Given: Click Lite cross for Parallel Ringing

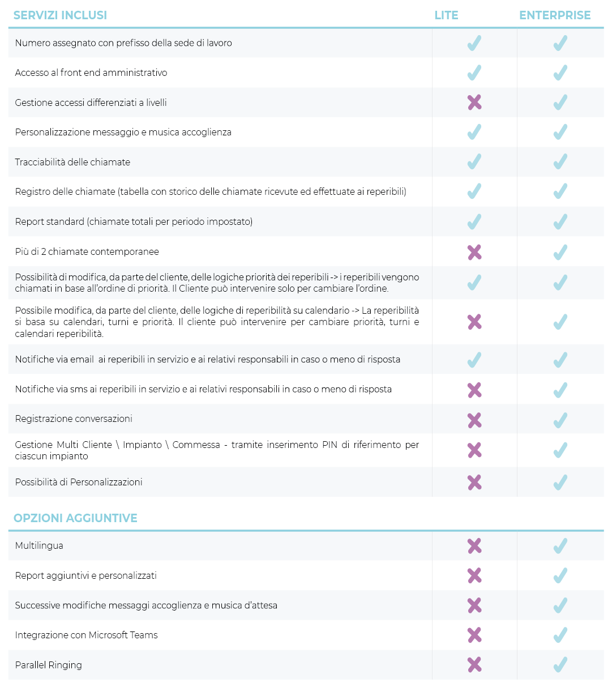Looking at the screenshot, I should (x=474, y=664).
